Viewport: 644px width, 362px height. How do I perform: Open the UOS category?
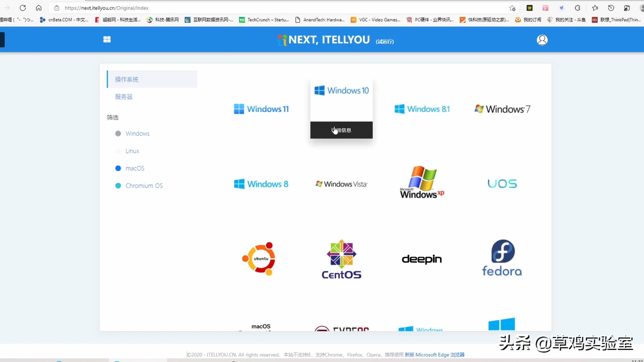point(502,183)
